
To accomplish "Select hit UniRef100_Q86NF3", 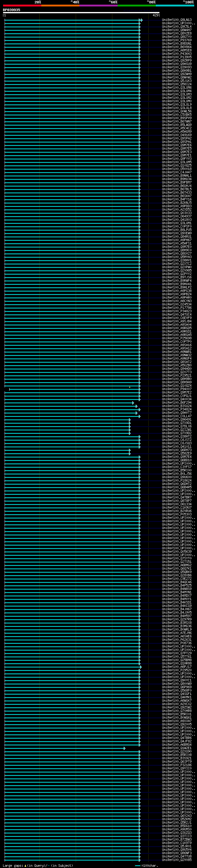I will [x=177, y=853].
